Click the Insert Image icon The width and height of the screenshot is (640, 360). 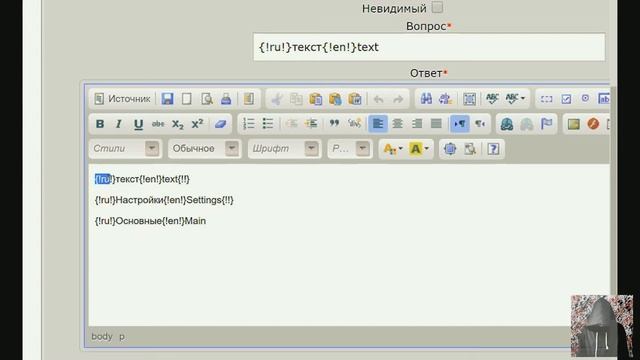click(x=573, y=124)
